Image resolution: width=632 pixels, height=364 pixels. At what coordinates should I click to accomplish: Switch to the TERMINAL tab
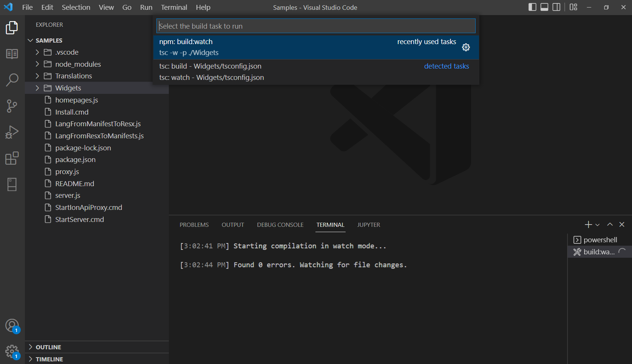(331, 225)
